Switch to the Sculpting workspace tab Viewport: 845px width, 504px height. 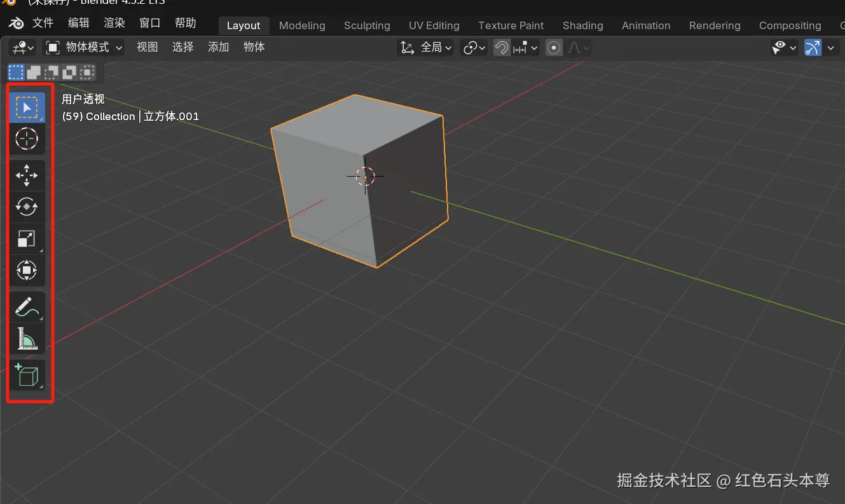click(367, 26)
